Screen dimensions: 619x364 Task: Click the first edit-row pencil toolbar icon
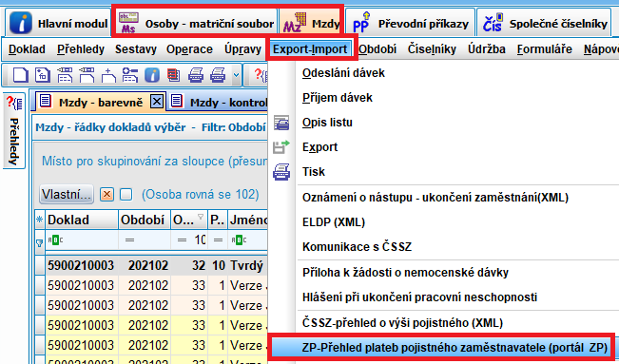coord(65,75)
